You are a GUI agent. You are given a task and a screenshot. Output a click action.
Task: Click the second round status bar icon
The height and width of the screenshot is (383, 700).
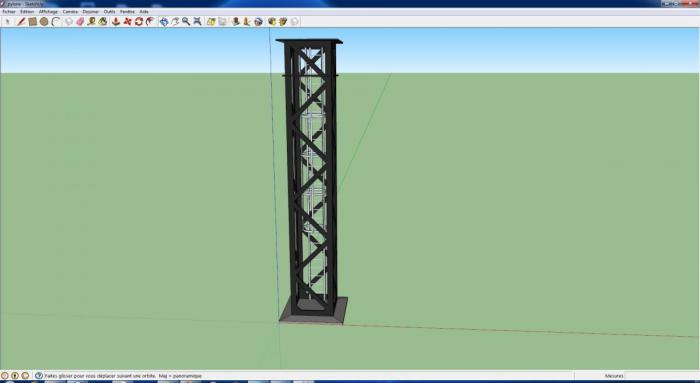coord(15,376)
